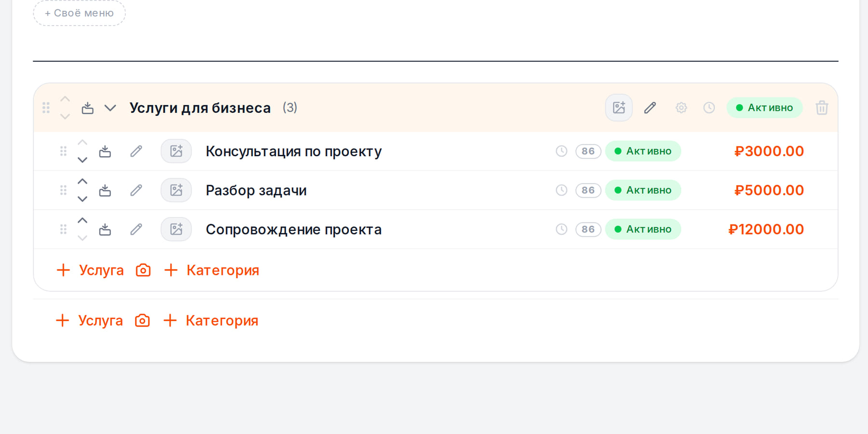Click the price ₽5000.00
868x434 pixels.
coord(769,190)
